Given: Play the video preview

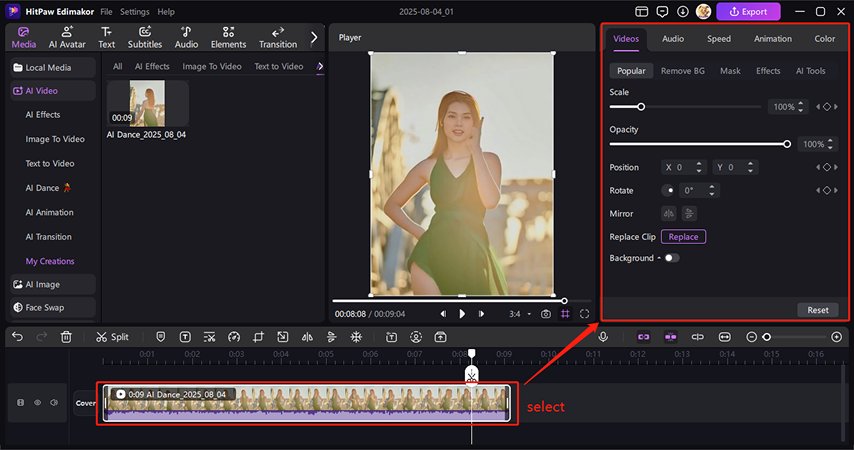Looking at the screenshot, I should (462, 314).
